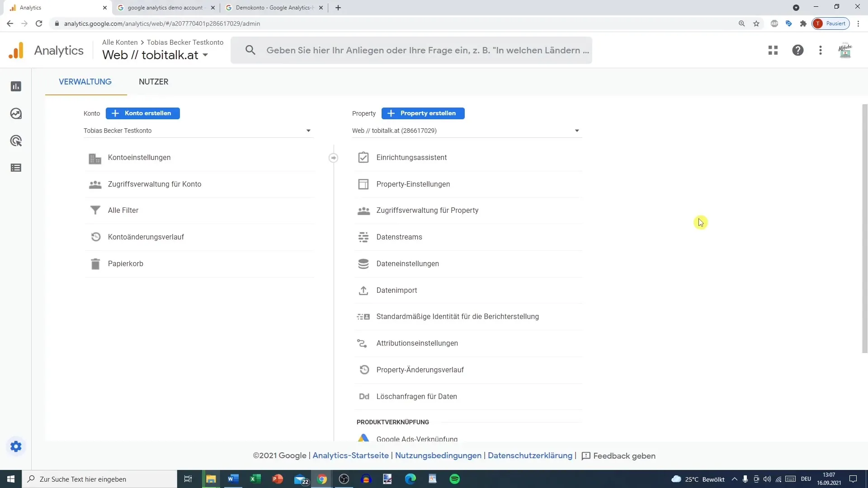Image resolution: width=868 pixels, height=488 pixels.
Task: Open Excel from the taskbar
Action: click(255, 479)
